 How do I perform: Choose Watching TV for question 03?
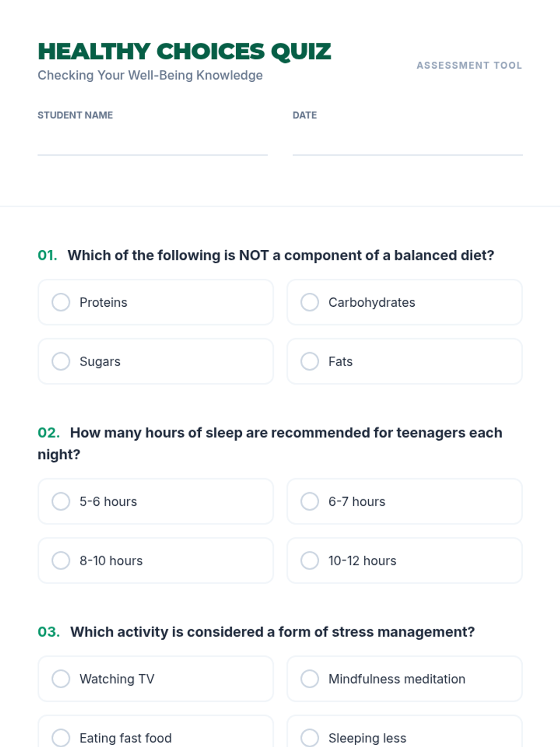click(61, 679)
